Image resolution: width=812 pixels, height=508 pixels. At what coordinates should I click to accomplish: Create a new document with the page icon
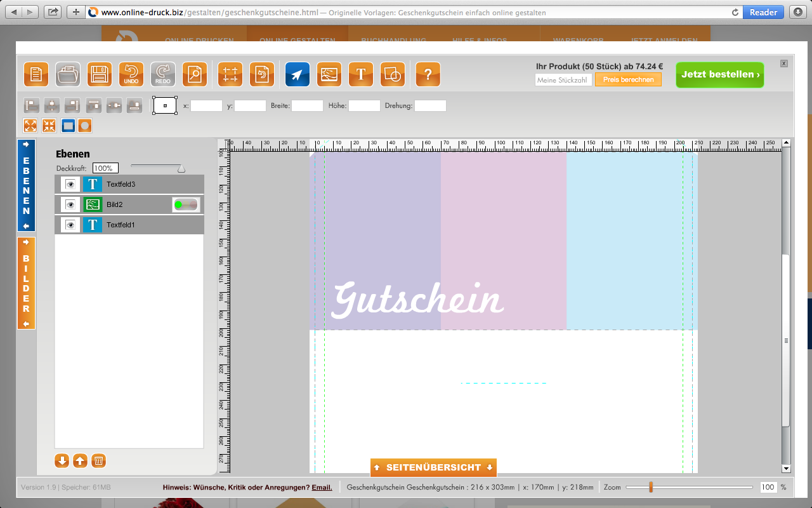tap(36, 74)
